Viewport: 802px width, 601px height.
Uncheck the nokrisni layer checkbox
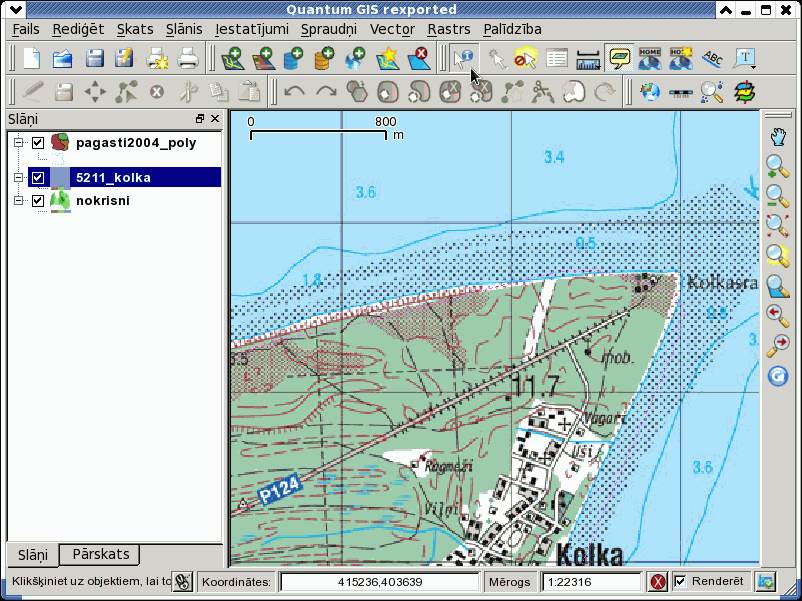tap(38, 201)
